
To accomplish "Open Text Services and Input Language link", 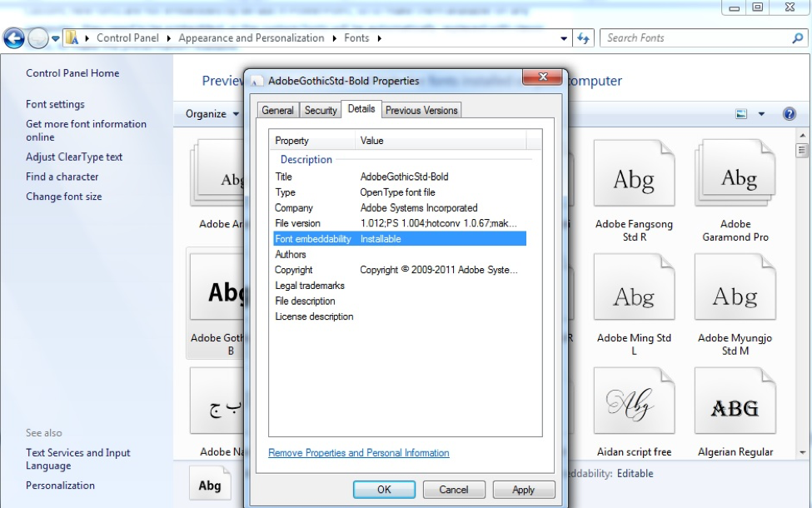I will [x=77, y=459].
